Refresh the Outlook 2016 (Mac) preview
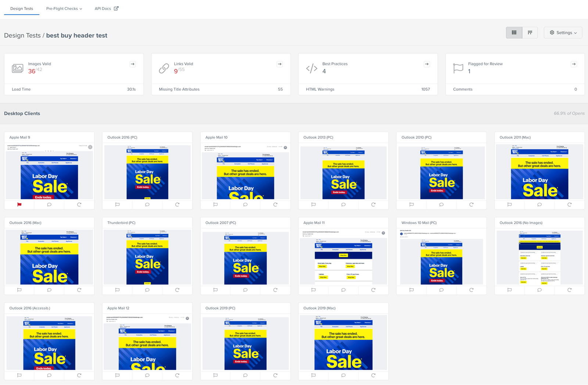This screenshot has height=385, width=588. pyautogui.click(x=79, y=290)
